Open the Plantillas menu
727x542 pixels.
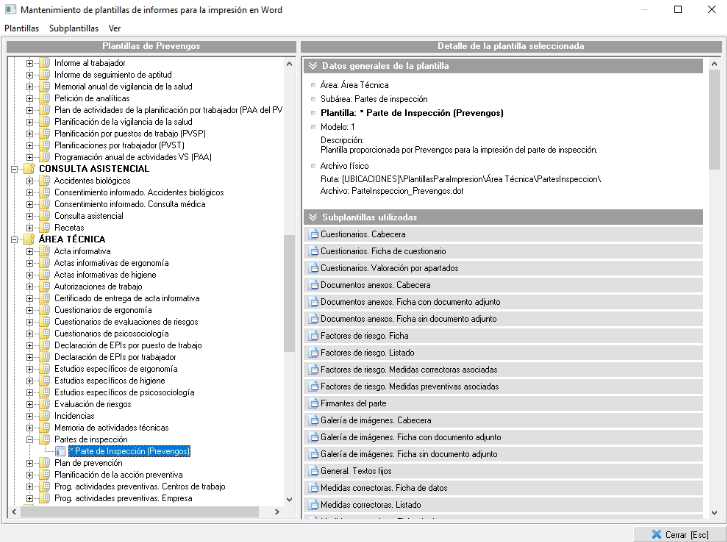point(21,28)
